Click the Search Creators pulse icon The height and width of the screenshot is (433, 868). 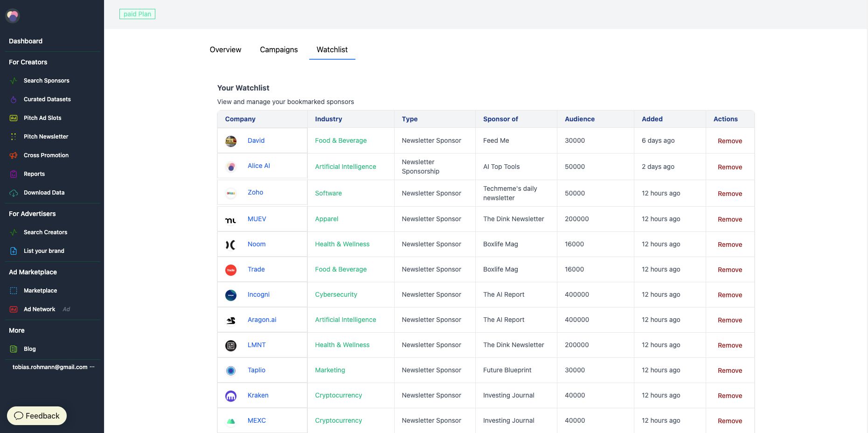(x=14, y=232)
